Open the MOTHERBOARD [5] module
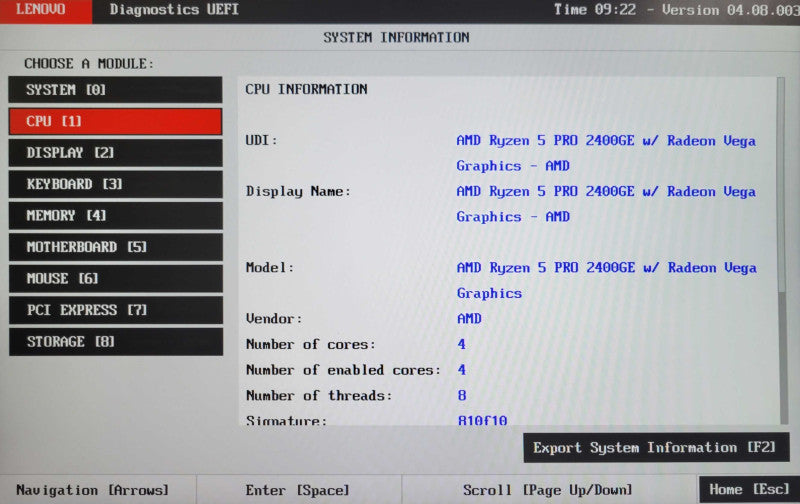This screenshot has height=504, width=800. point(115,247)
